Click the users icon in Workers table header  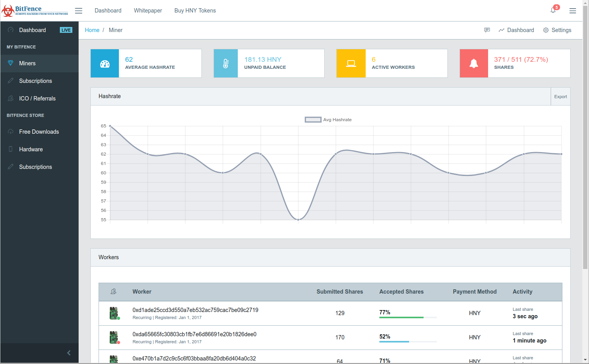(113, 292)
